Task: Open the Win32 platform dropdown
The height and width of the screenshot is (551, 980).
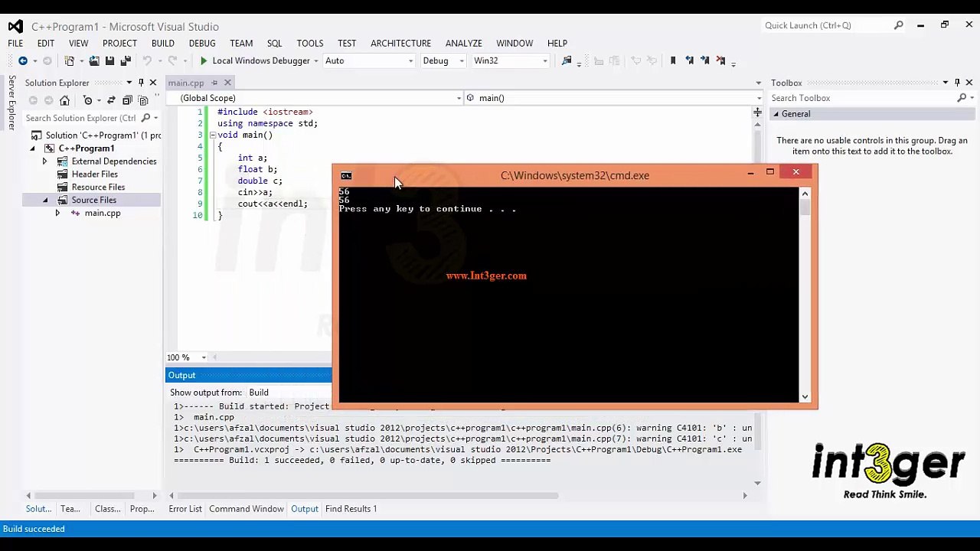Action: click(545, 61)
